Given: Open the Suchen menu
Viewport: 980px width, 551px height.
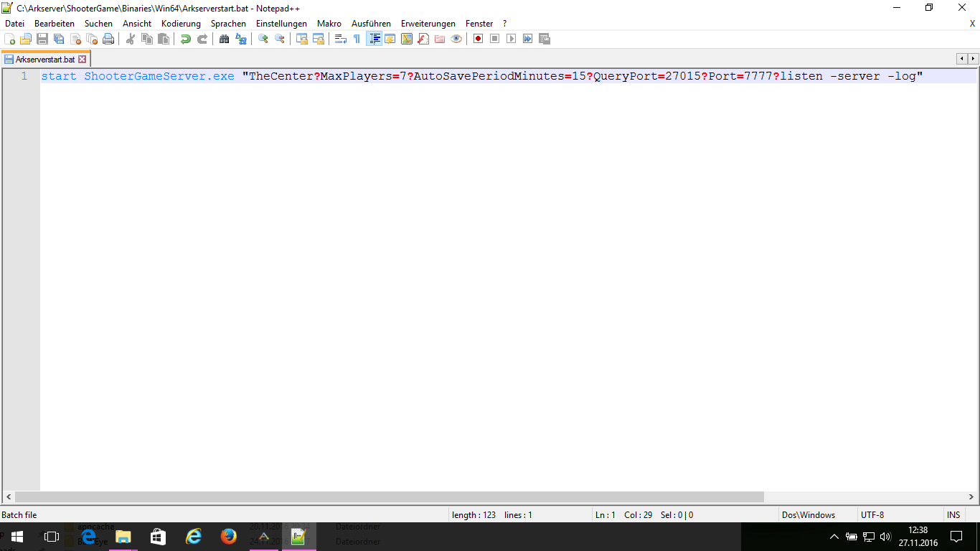Looking at the screenshot, I should [98, 24].
